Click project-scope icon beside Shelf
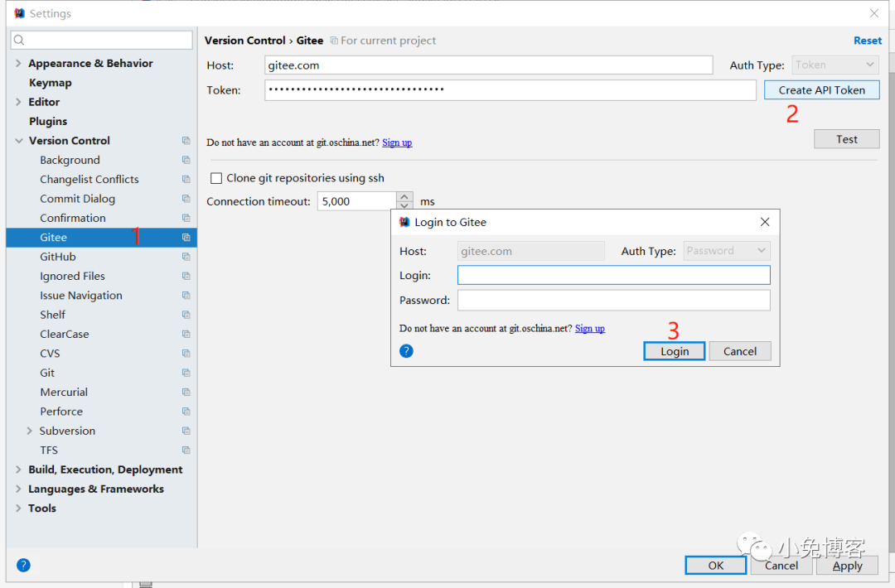Screen dimensions: 895x588 (x=186, y=315)
